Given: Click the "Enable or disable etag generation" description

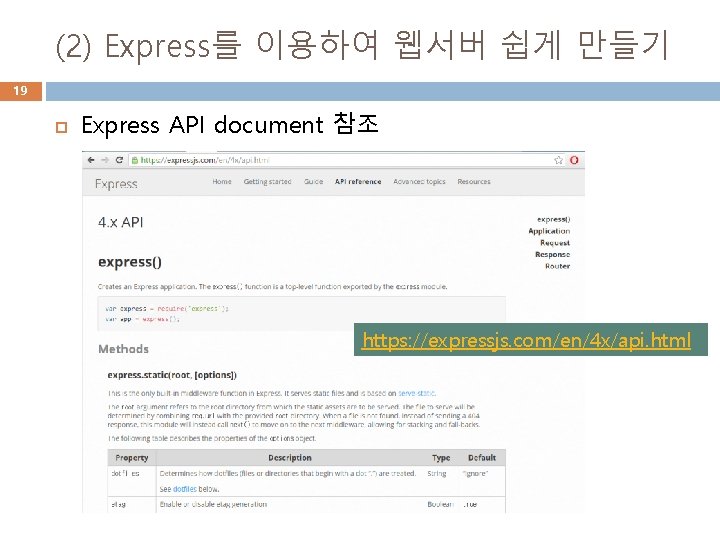Looking at the screenshot, I should (213, 504).
